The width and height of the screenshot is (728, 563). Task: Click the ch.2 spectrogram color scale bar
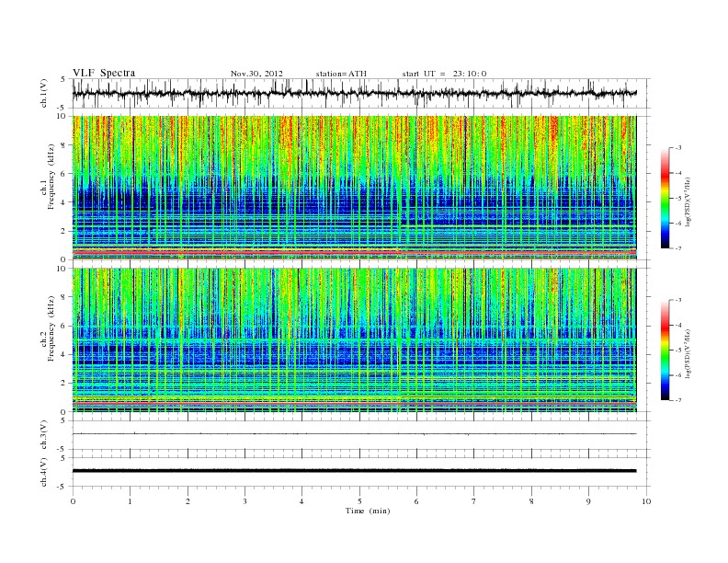point(665,350)
